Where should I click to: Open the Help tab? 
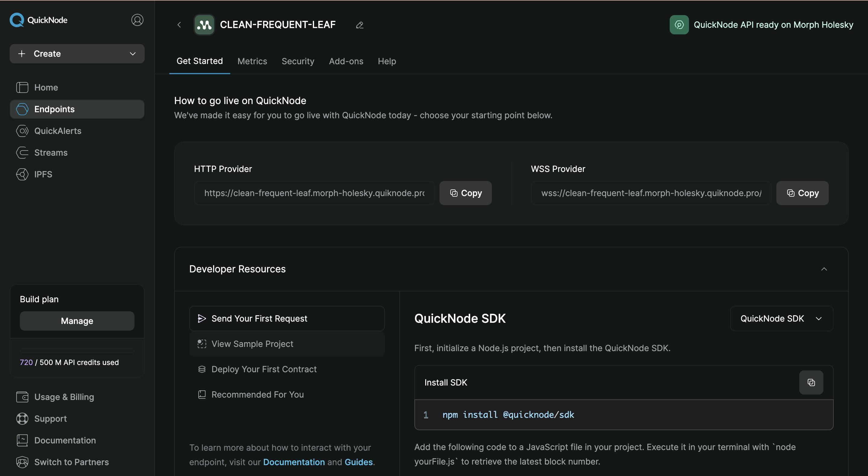click(387, 61)
